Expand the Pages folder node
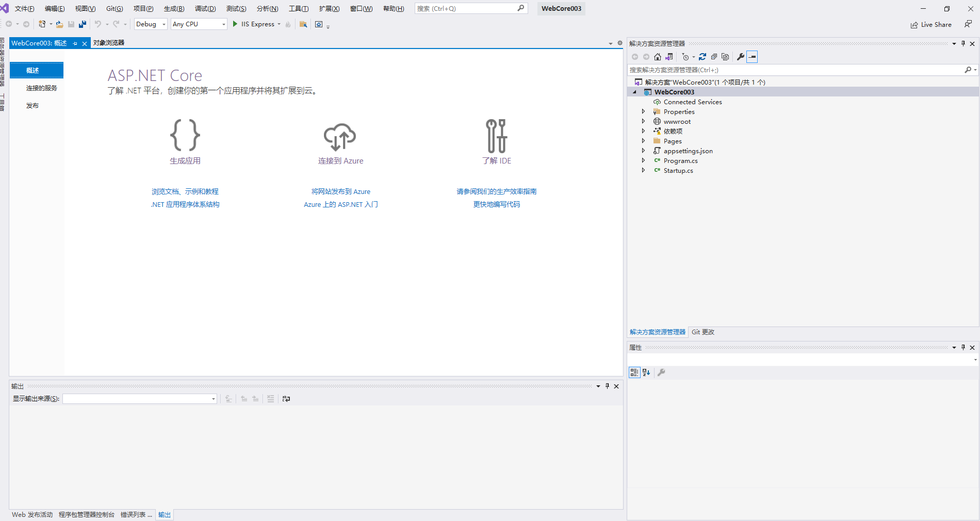This screenshot has height=521, width=980. tap(643, 141)
